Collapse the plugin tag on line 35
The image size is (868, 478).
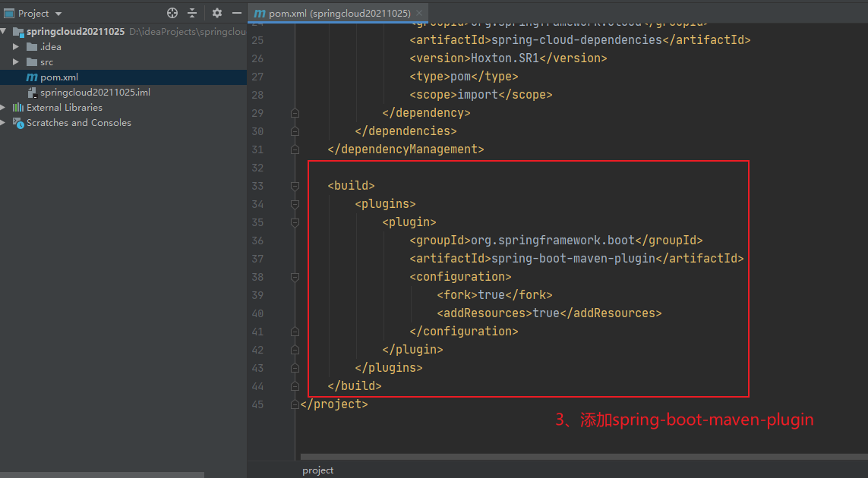click(295, 222)
